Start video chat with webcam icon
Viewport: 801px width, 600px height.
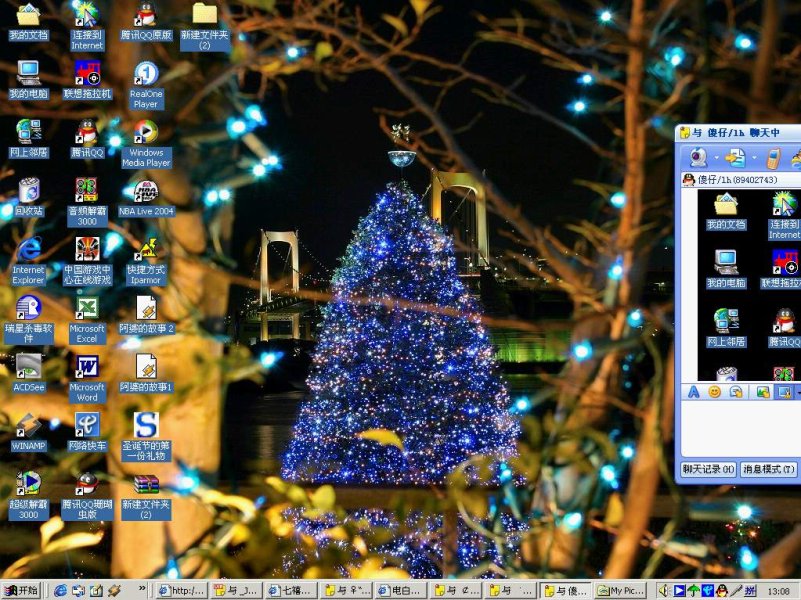[696, 158]
